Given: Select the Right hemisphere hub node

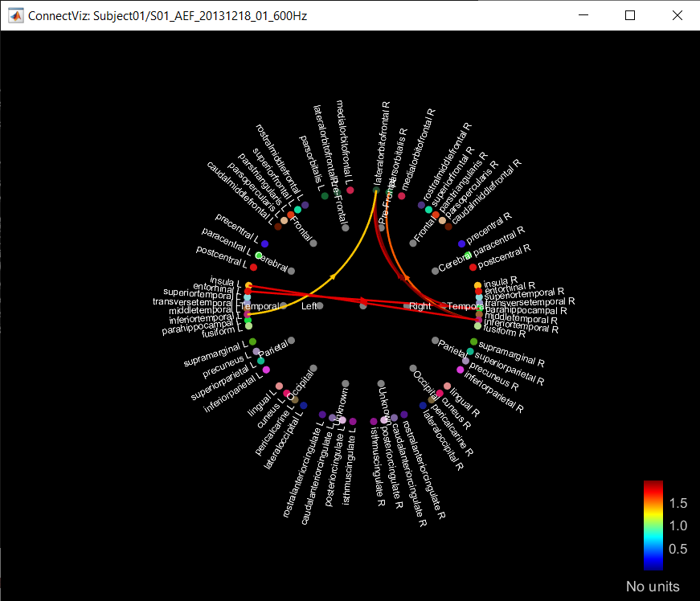Looking at the screenshot, I should (x=407, y=305).
